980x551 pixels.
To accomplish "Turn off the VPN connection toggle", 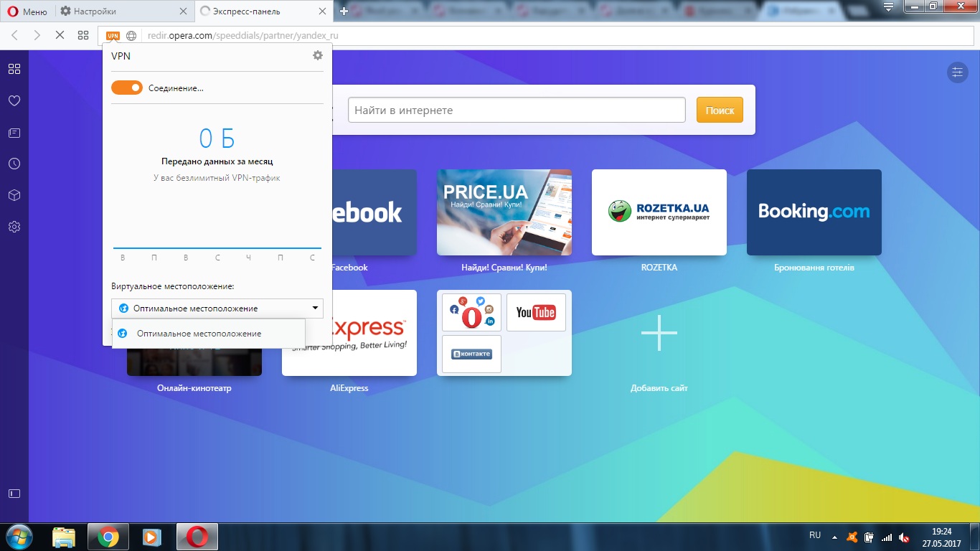I will coord(127,88).
